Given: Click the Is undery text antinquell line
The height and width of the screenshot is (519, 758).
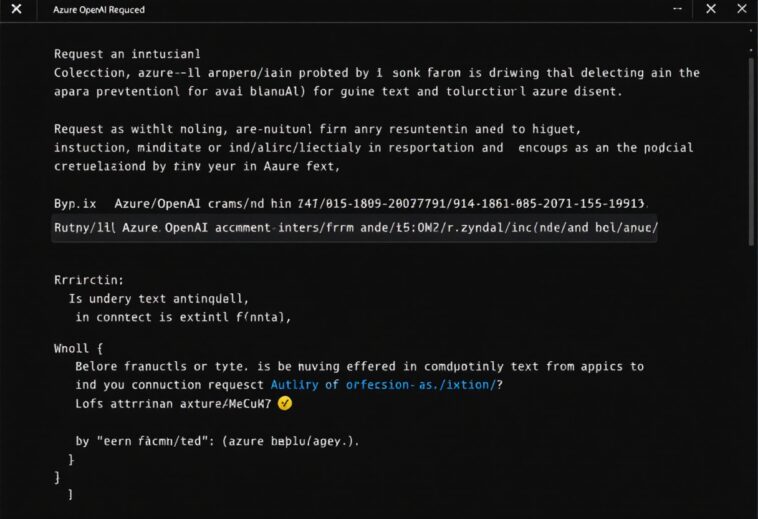Looking at the screenshot, I should (159, 299).
